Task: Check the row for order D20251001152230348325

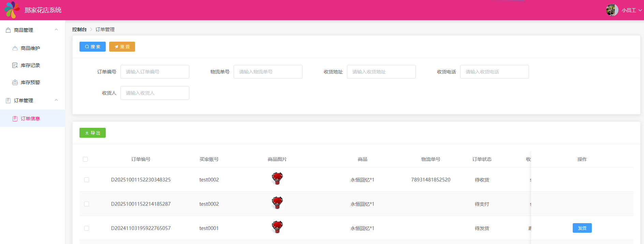Action: tap(87, 180)
